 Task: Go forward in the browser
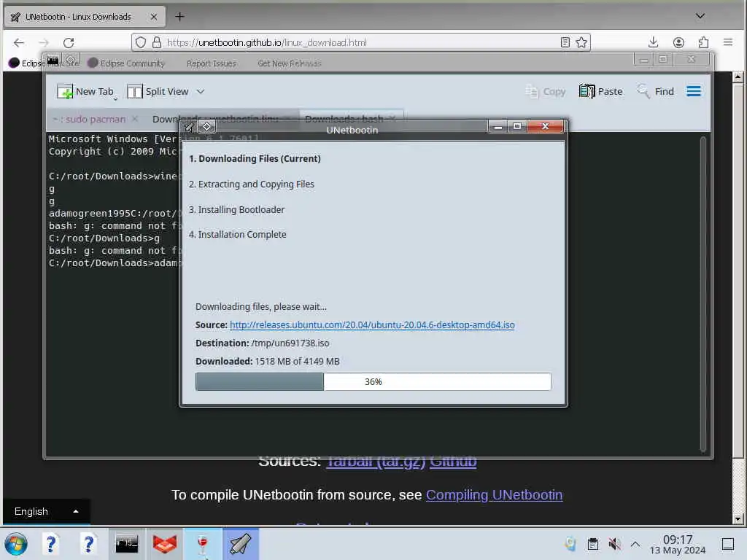click(x=44, y=42)
